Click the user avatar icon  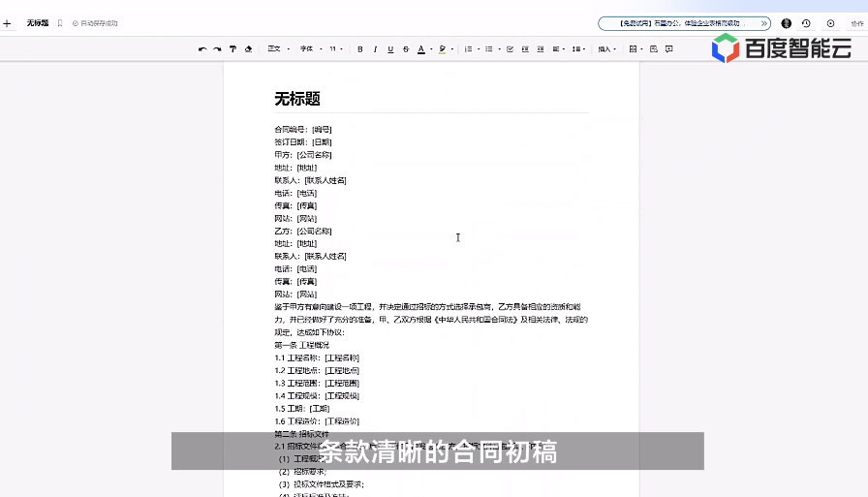tap(786, 23)
